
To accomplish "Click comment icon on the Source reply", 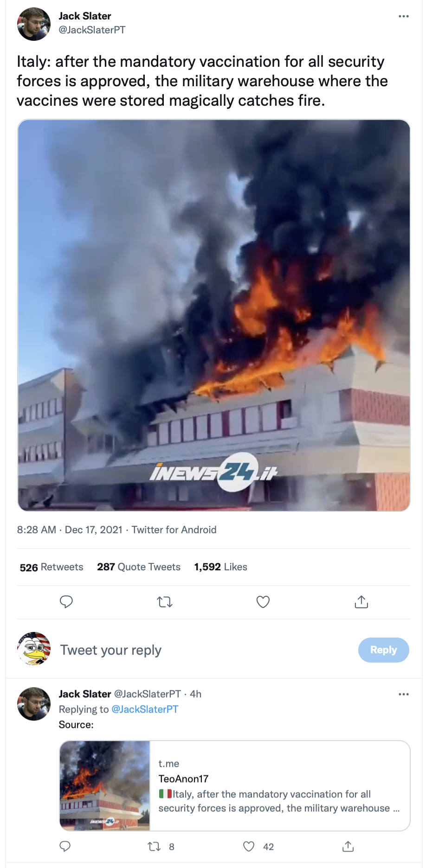I will (x=65, y=847).
